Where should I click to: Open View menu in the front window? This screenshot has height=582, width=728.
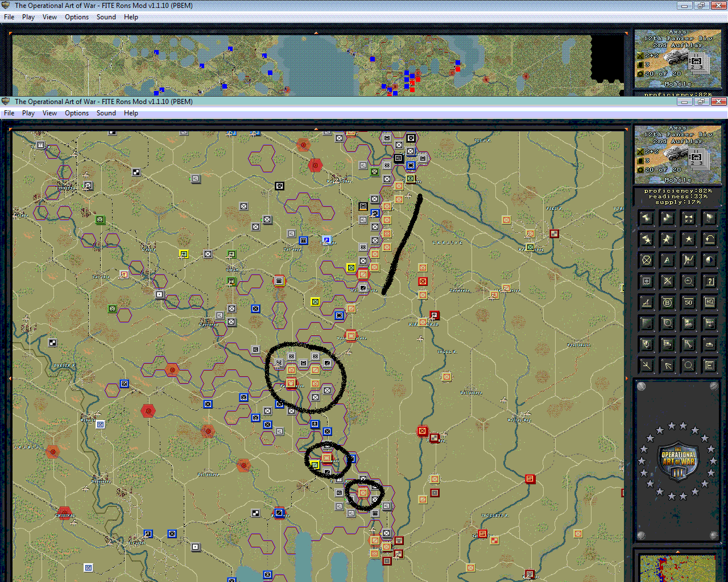tap(50, 113)
